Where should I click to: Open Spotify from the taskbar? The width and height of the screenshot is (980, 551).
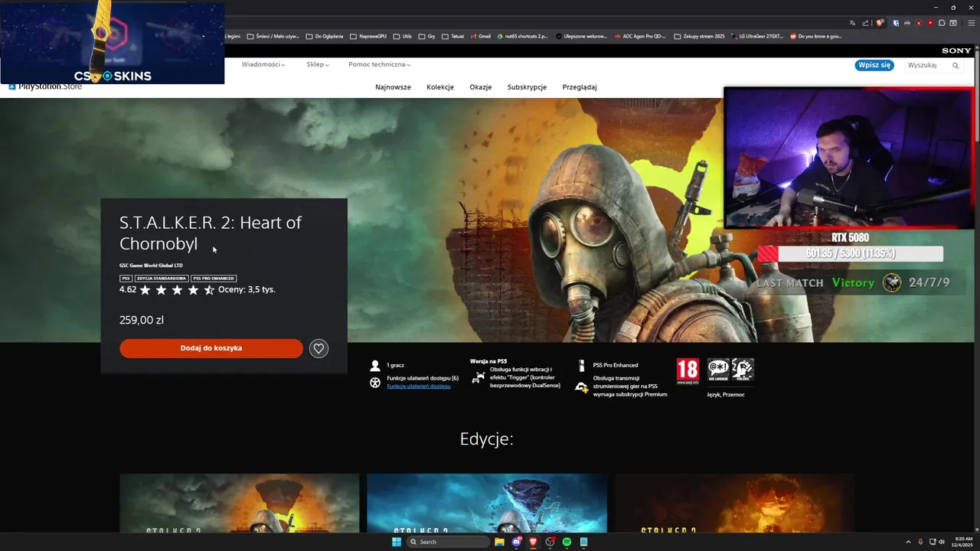click(x=567, y=542)
